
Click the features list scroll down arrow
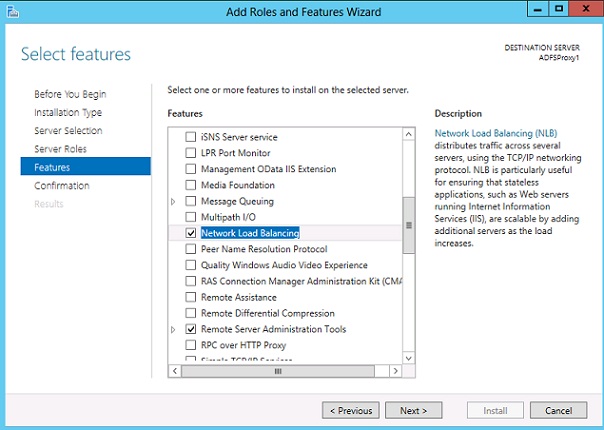pyautogui.click(x=409, y=358)
